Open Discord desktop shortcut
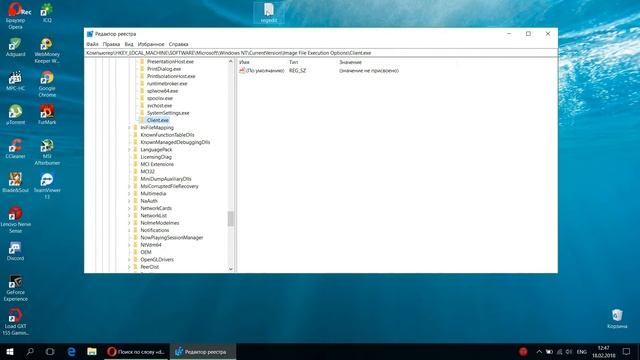Image resolution: width=640 pixels, height=360 pixels. (x=16, y=251)
